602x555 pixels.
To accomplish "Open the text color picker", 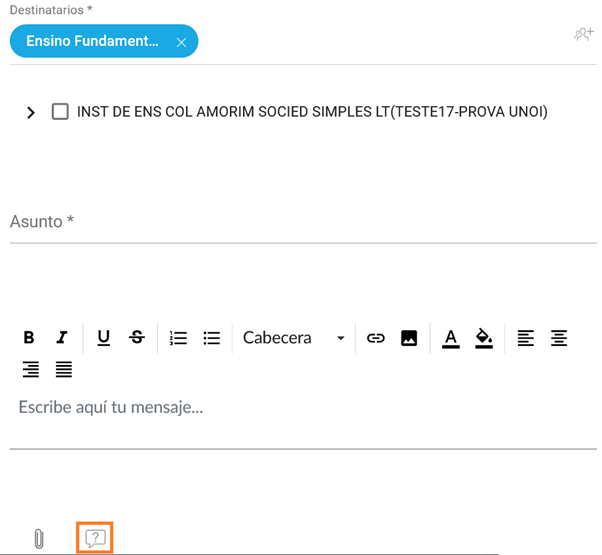I will coord(451,338).
